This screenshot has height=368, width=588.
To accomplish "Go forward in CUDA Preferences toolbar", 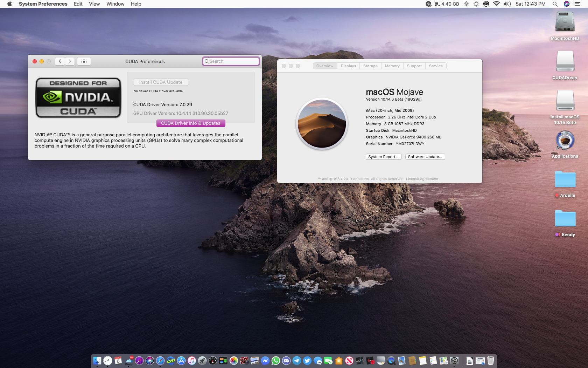I will coord(70,61).
